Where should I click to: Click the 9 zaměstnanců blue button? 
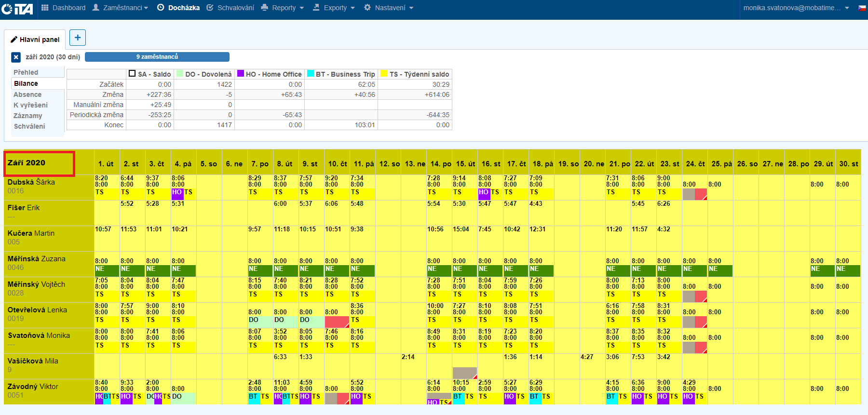[x=157, y=57]
